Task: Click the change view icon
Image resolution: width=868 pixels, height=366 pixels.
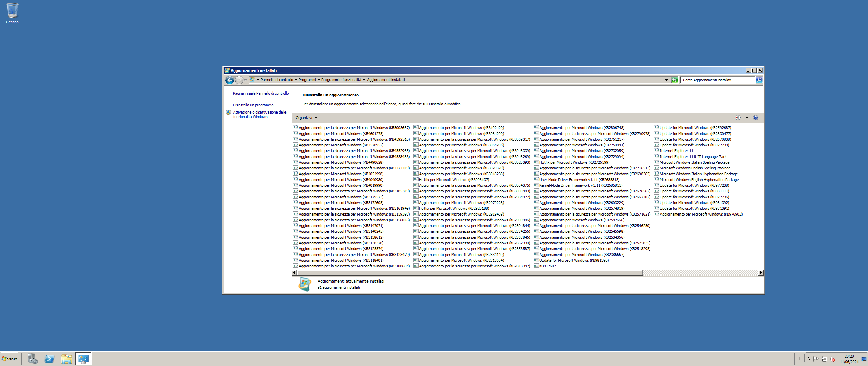Action: point(738,118)
